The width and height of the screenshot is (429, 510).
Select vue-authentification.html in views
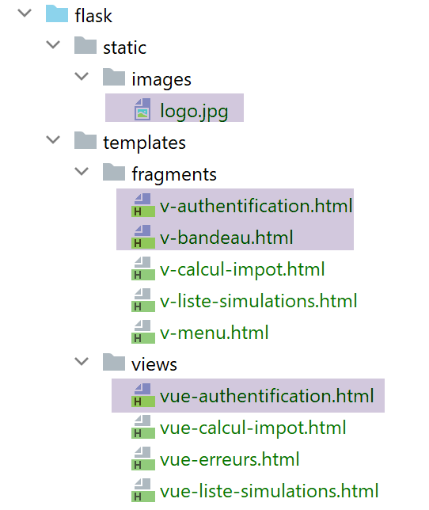[267, 396]
